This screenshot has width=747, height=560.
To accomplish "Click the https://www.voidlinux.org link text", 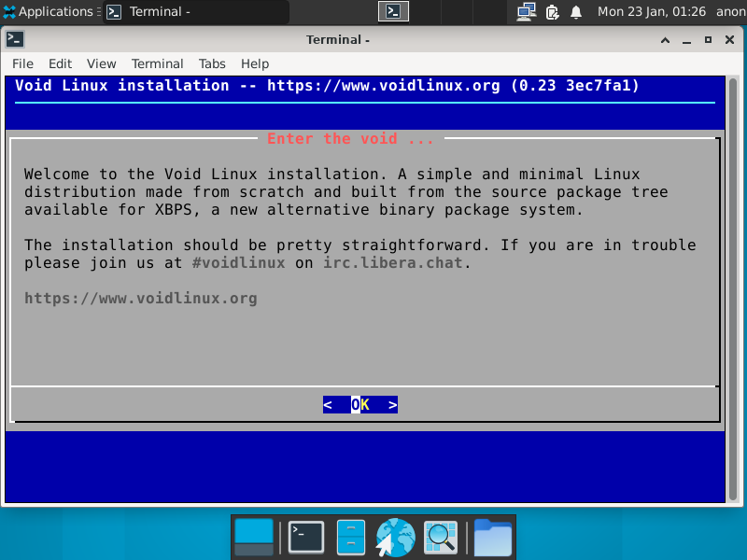I will pos(141,298).
